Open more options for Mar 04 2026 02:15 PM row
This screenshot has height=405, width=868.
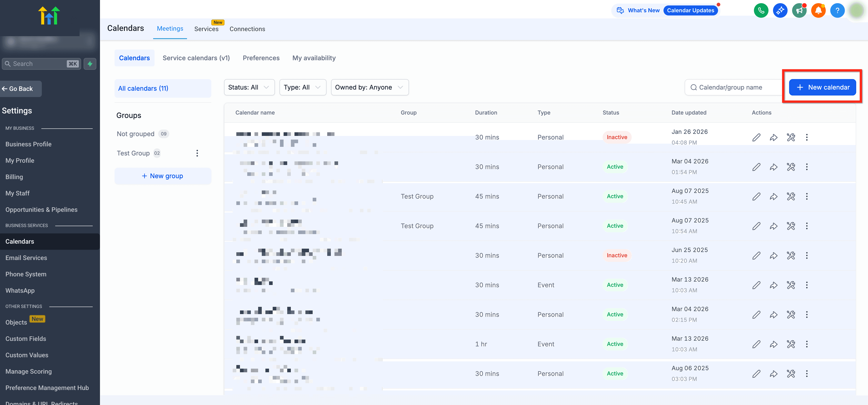click(x=807, y=314)
